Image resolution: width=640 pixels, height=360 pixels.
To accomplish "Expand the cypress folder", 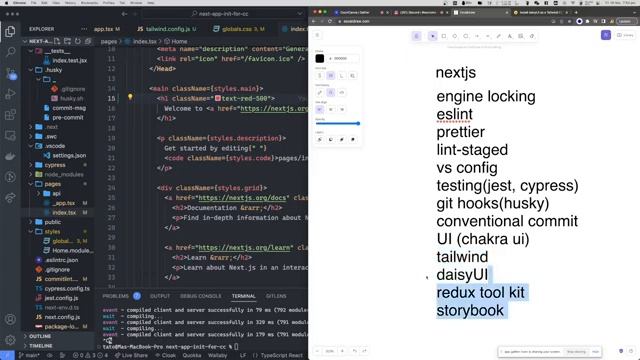I will coord(57,165).
